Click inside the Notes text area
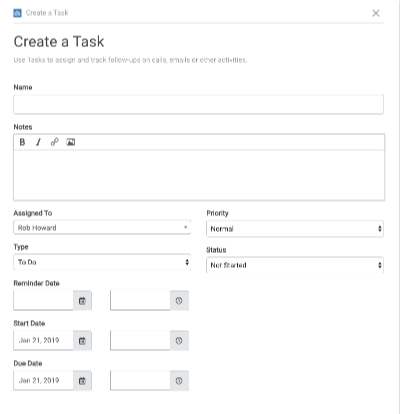The image size is (400, 414). 199,175
